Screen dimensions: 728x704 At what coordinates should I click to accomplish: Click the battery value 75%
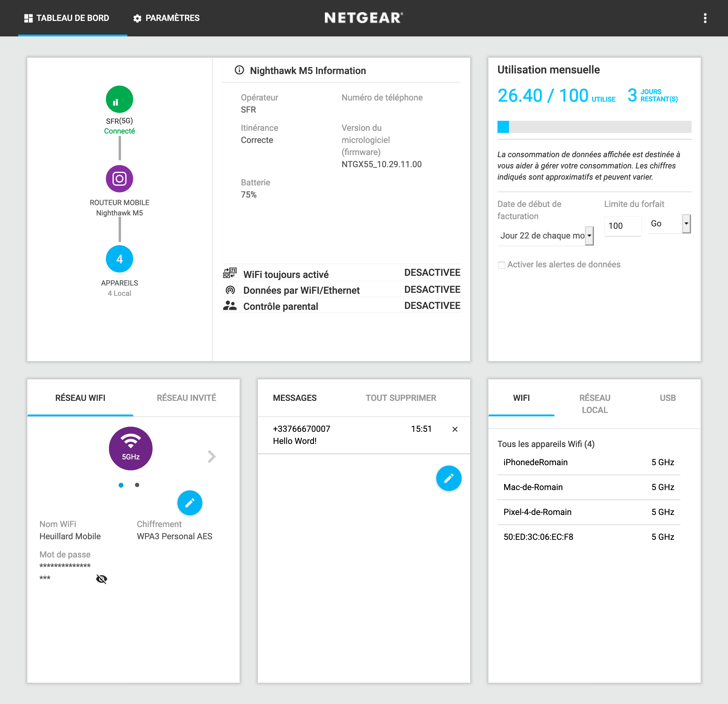[x=248, y=195]
